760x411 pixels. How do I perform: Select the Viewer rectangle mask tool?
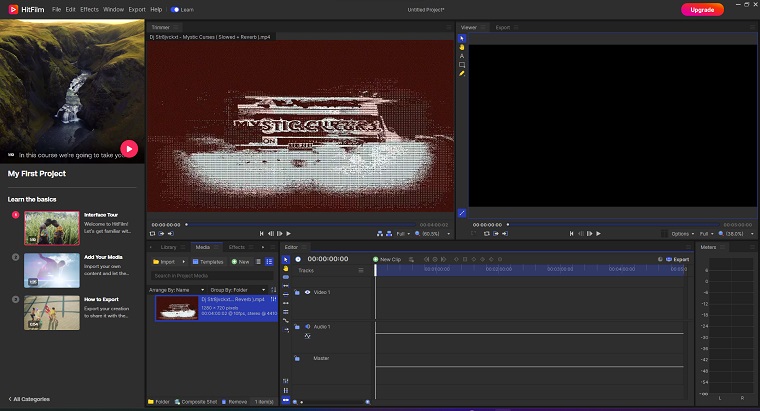pos(462,64)
